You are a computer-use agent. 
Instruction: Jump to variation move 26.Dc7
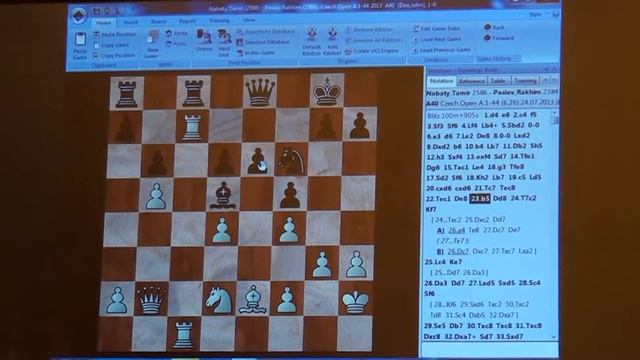[x=458, y=251]
